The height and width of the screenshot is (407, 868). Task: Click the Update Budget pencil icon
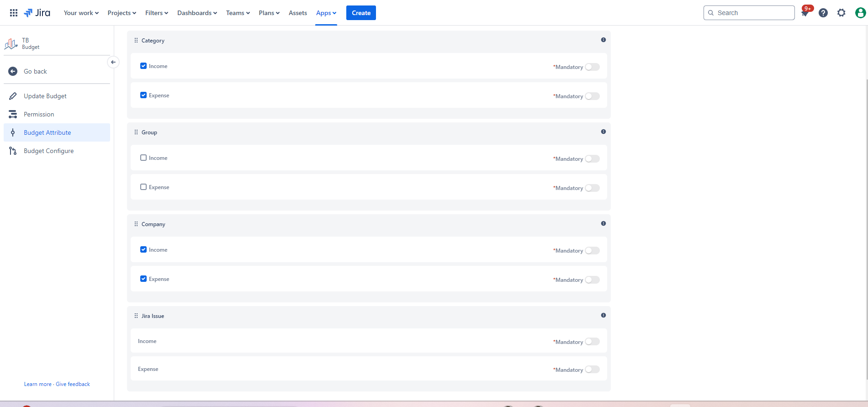click(x=13, y=96)
